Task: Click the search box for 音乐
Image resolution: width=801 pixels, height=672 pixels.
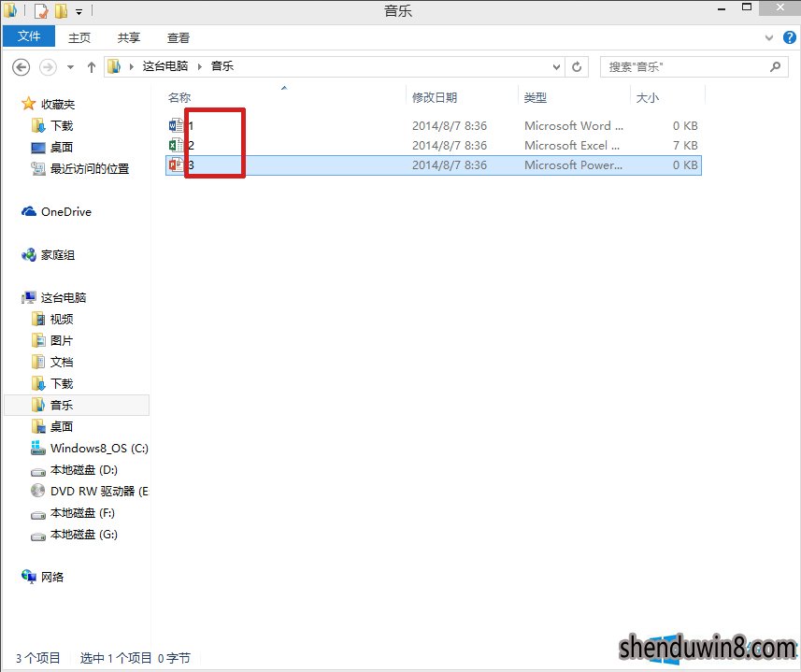Action: pyautogui.click(x=694, y=67)
